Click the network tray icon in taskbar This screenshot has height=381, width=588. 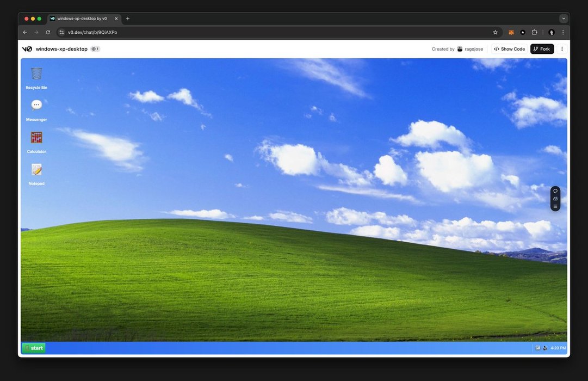pyautogui.click(x=538, y=348)
